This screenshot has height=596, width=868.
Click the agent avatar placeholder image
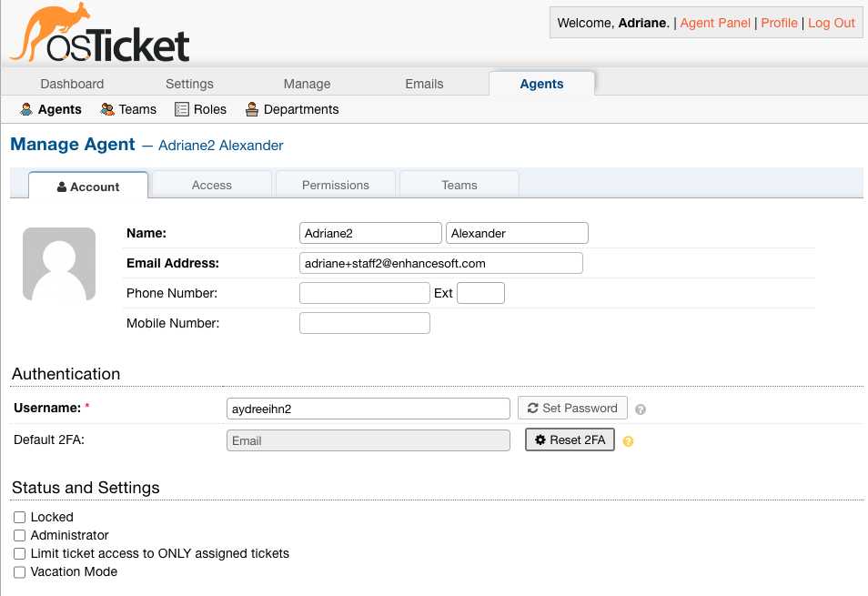59,264
